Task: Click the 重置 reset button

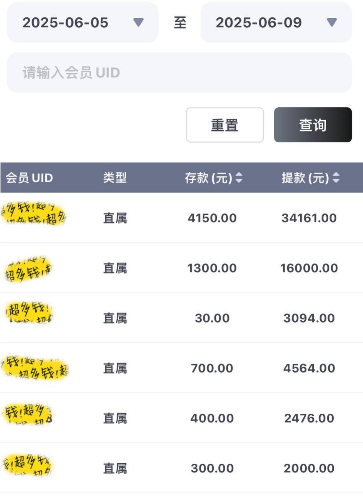Action: pyautogui.click(x=225, y=125)
